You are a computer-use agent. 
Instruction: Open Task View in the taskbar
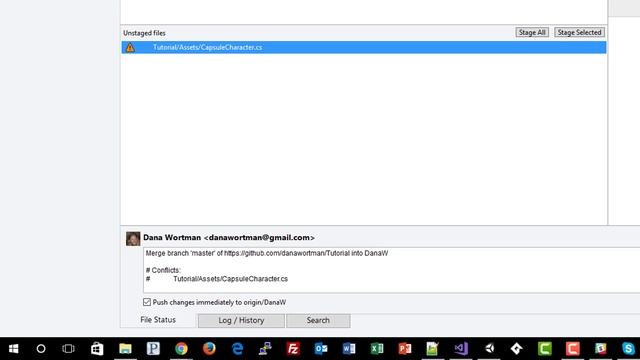69,349
